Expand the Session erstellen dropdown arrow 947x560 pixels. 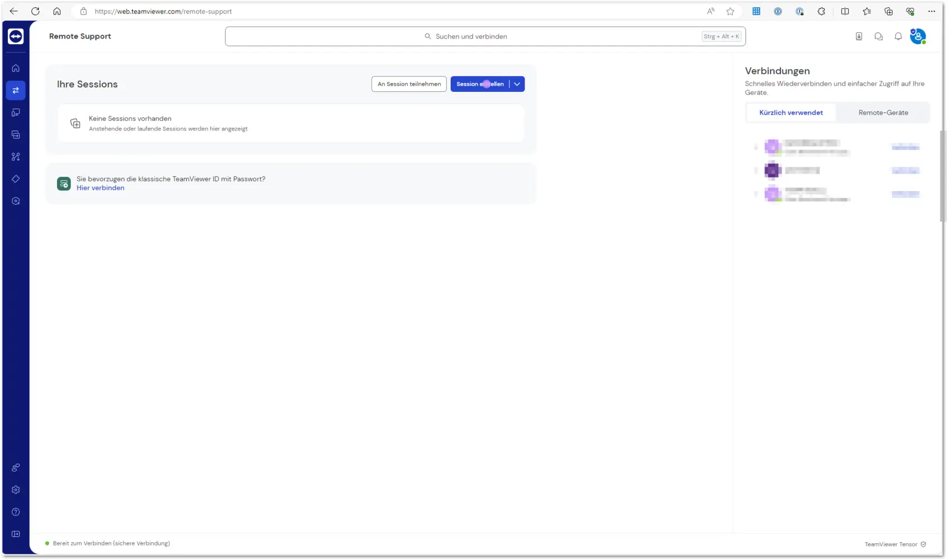pyautogui.click(x=517, y=84)
